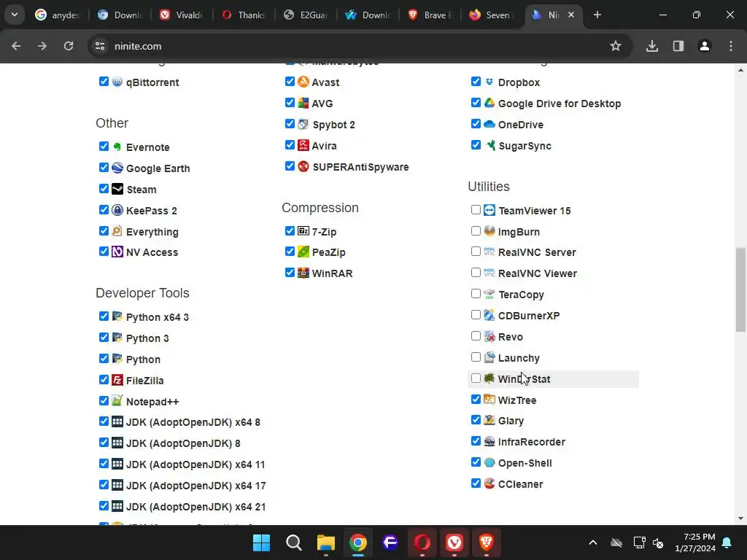Switch to the Thanks Opera tab
The height and width of the screenshot is (560, 747).
click(244, 15)
